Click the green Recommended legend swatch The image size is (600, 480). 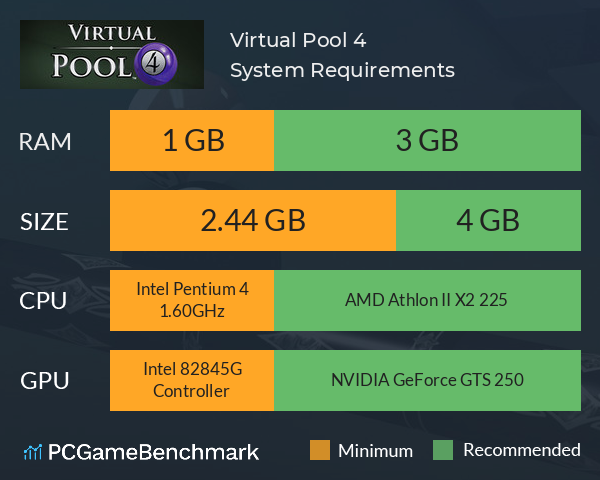click(x=443, y=450)
